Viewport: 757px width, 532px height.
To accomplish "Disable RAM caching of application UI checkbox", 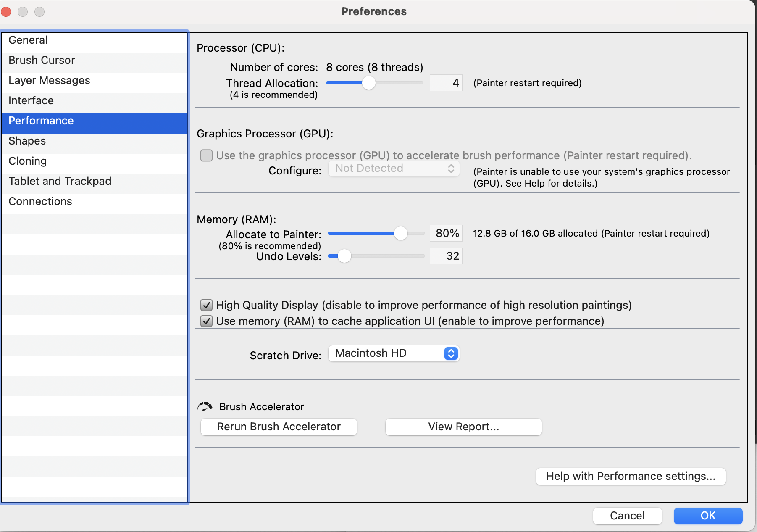I will pyautogui.click(x=206, y=321).
